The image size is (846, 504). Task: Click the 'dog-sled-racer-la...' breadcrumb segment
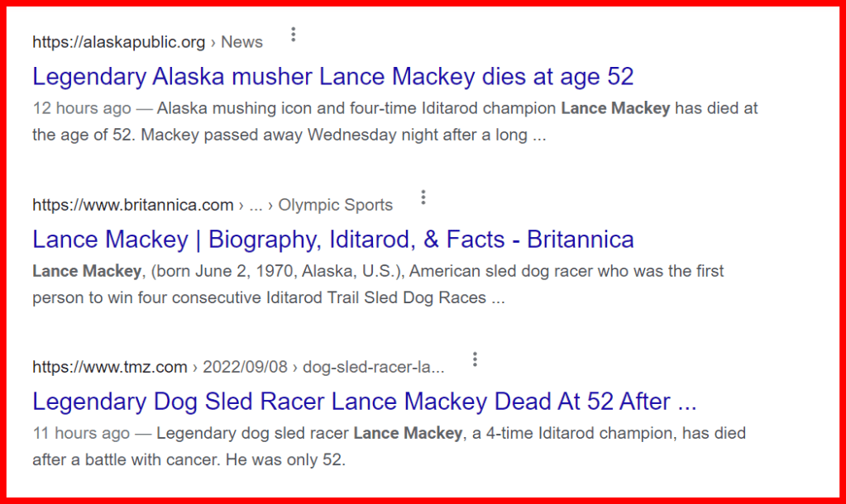[376, 367]
